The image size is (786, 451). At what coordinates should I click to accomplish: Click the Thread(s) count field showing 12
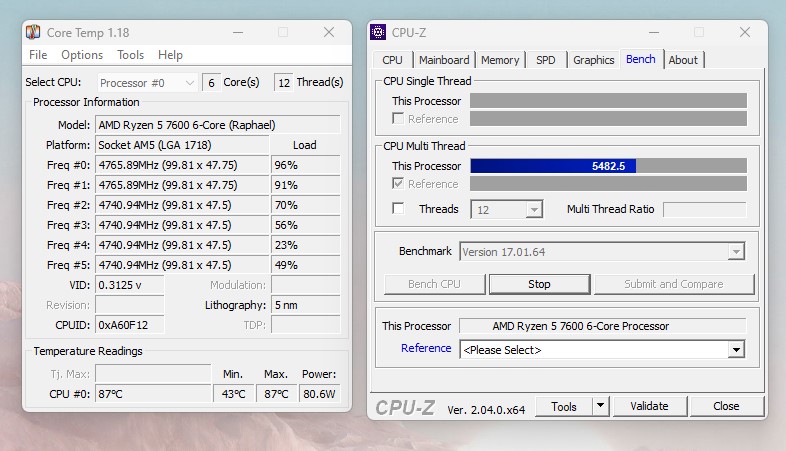284,83
